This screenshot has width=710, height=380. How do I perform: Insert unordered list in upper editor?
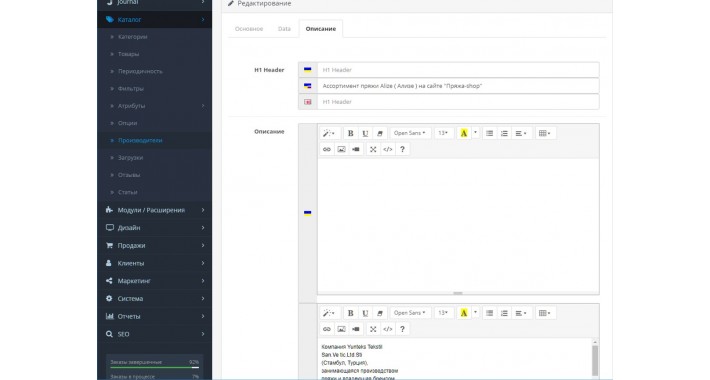489,133
